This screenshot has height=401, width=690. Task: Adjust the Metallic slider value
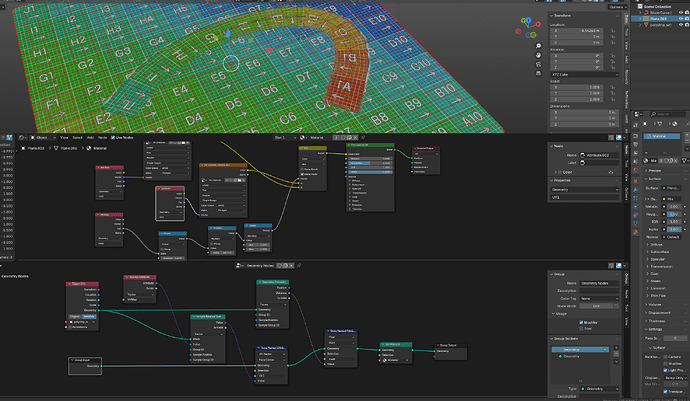tap(673, 206)
